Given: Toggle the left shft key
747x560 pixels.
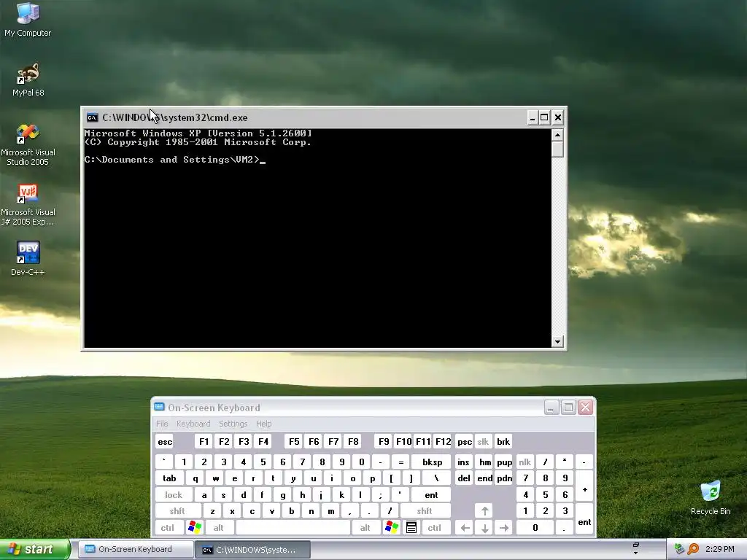Looking at the screenshot, I should click(x=177, y=511).
